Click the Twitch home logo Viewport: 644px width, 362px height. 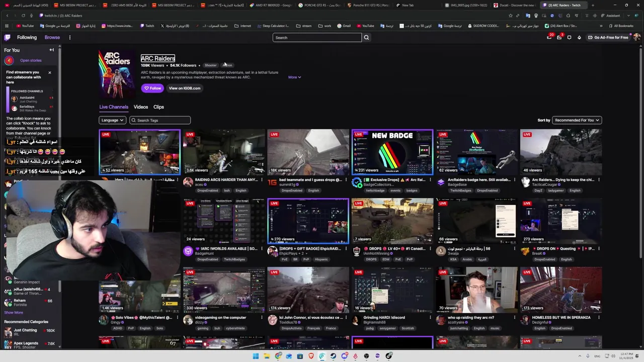pos(7,37)
